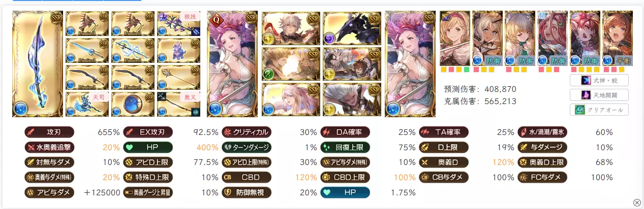The height and width of the screenshot is (209, 644).
Task: Click the green HP stat badge
Action: click(148, 147)
